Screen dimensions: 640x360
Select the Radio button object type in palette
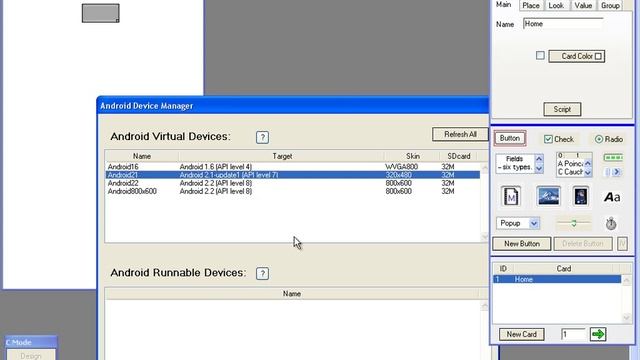609,139
